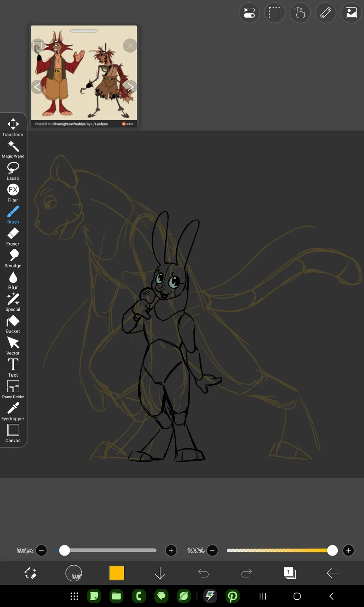The width and height of the screenshot is (364, 607).
Task: Go to Android home screen
Action: (x=297, y=596)
